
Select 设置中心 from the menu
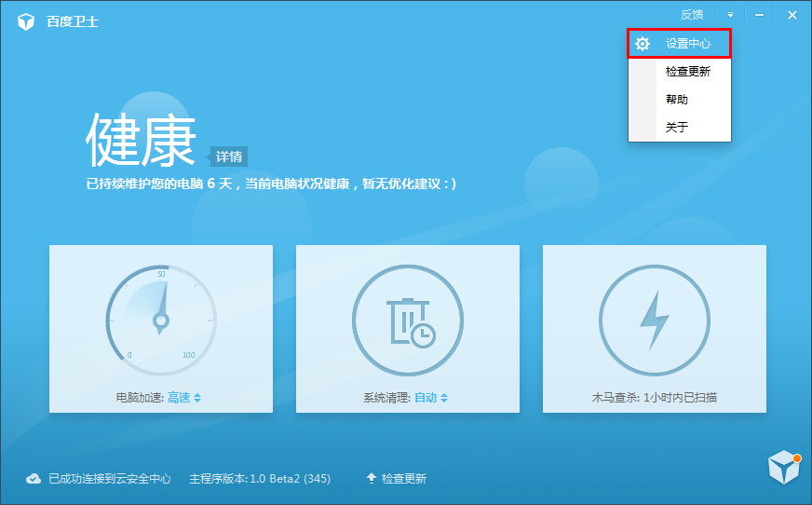679,44
